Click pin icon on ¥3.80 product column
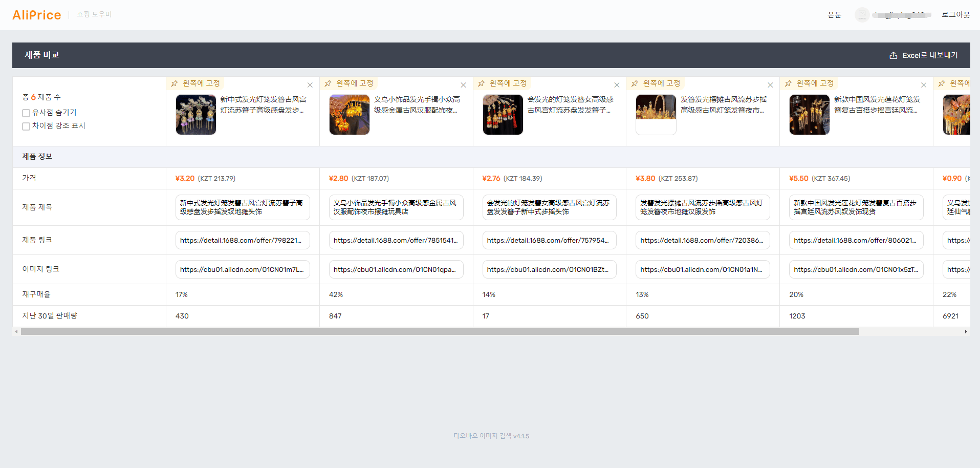 coord(635,83)
